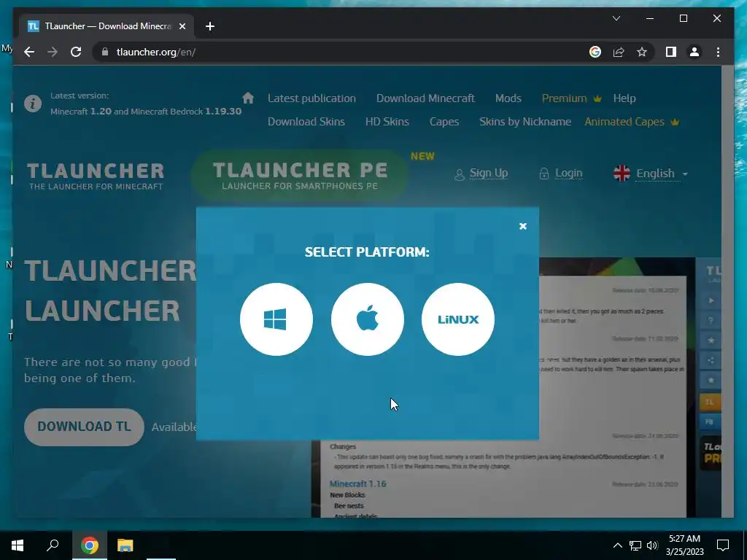Viewport: 747px width, 560px height.
Task: Switch to the TLauncher tab
Action: (107, 26)
